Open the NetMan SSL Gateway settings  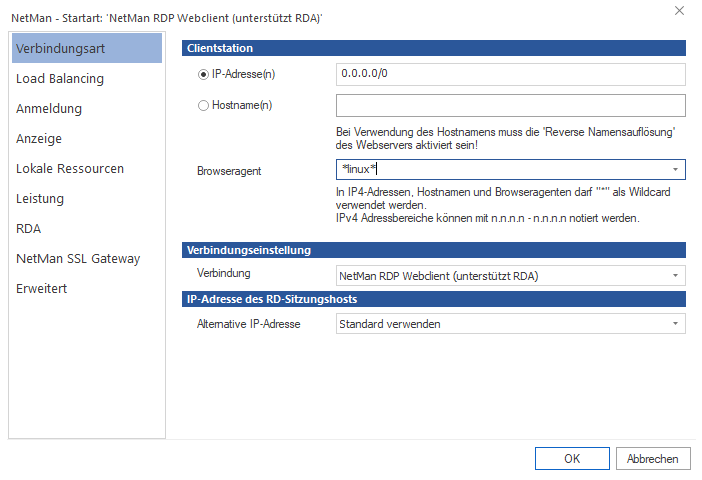[x=78, y=258]
